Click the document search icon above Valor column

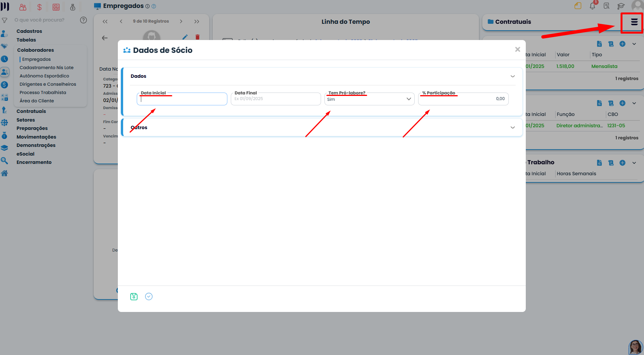(x=599, y=44)
